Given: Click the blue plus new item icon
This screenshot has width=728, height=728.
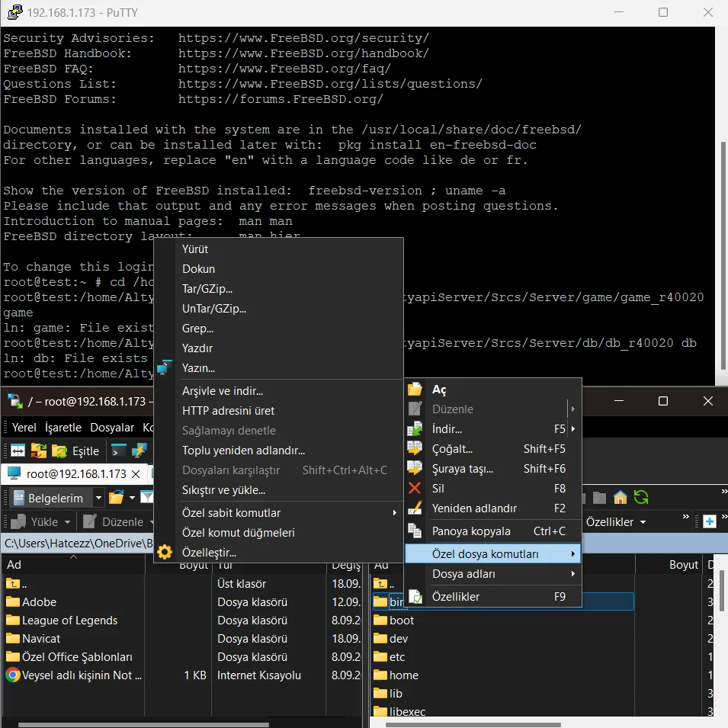Looking at the screenshot, I should coord(710,522).
